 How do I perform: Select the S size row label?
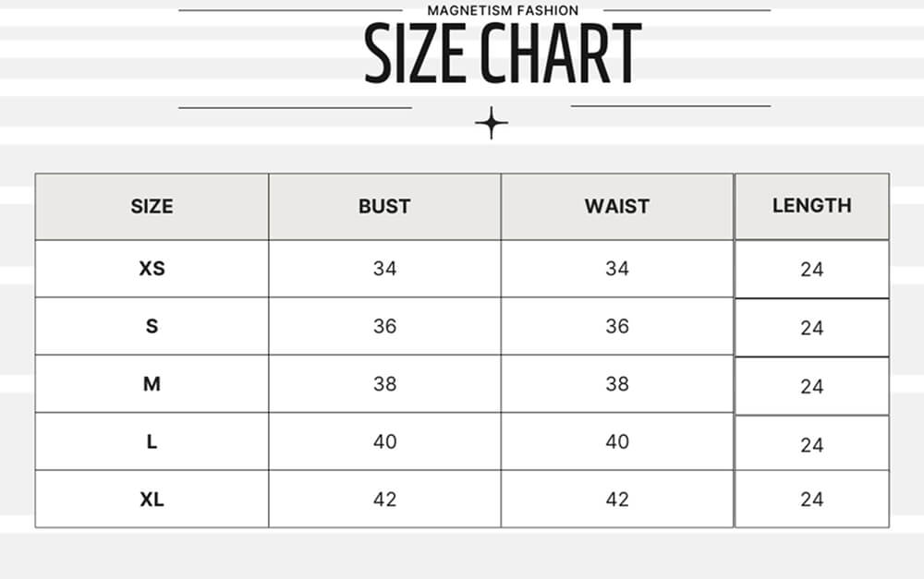[152, 326]
